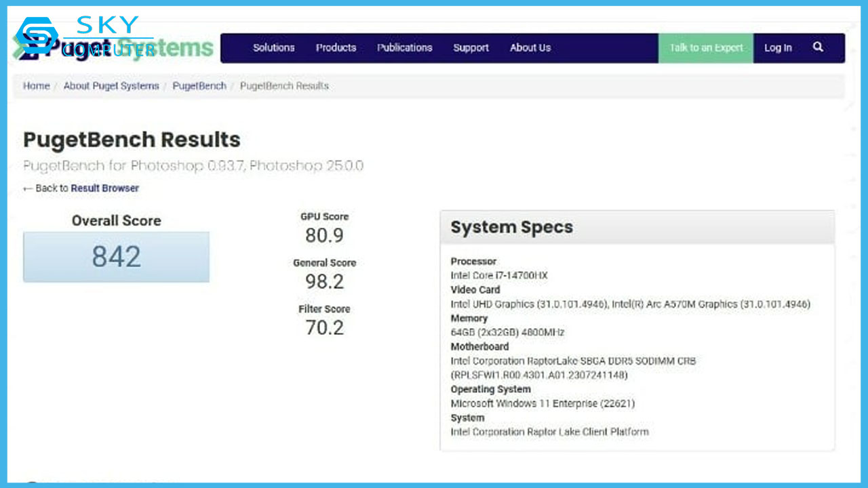Go back to Result Browser link
Screen dimensions: 868x488
click(x=104, y=188)
